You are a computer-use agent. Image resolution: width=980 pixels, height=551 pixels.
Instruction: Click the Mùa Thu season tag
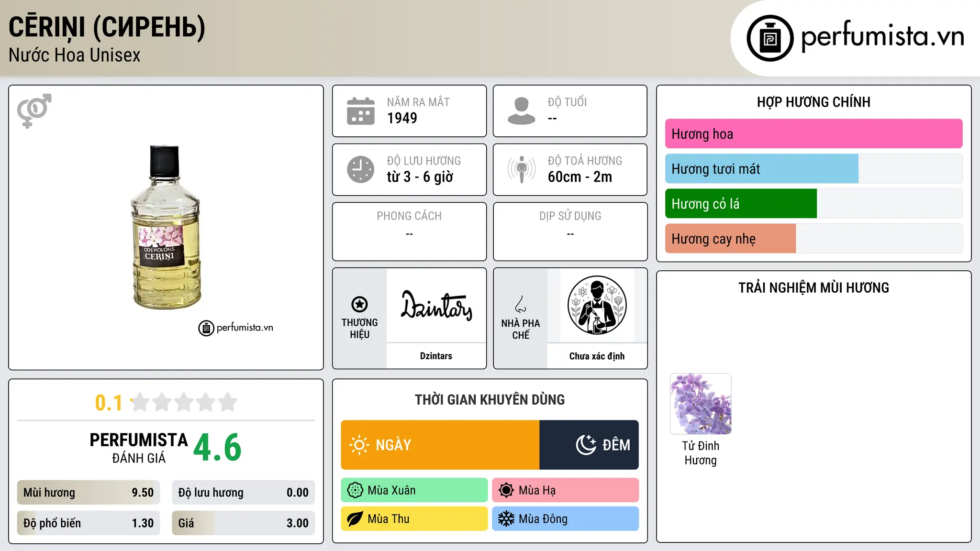(414, 519)
